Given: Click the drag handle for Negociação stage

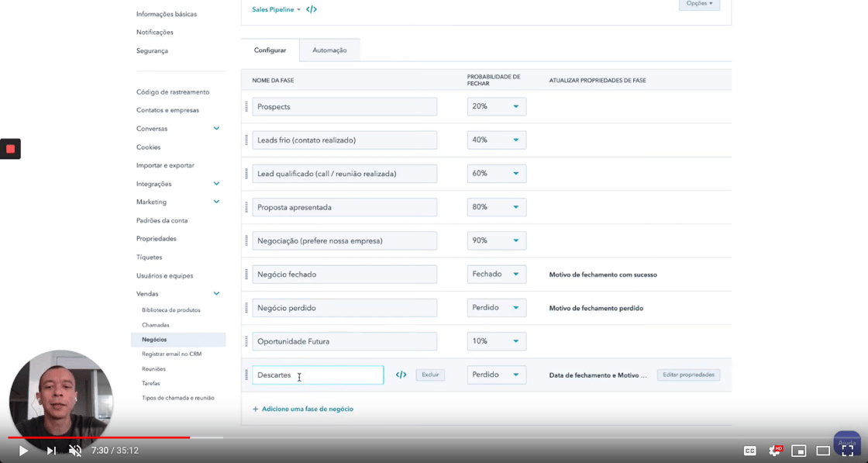Looking at the screenshot, I should [246, 241].
